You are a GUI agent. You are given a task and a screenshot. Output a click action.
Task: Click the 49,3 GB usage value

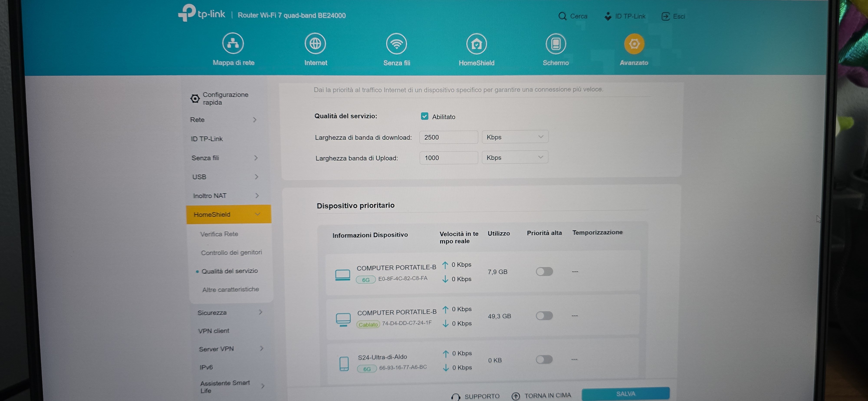[x=499, y=316]
